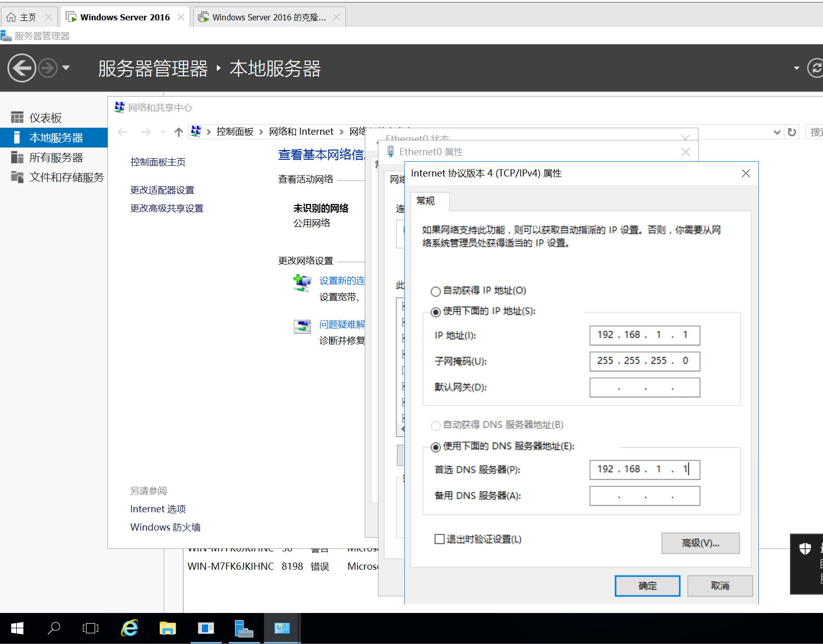Click 确定 in the IPv4 dialog

[648, 586]
